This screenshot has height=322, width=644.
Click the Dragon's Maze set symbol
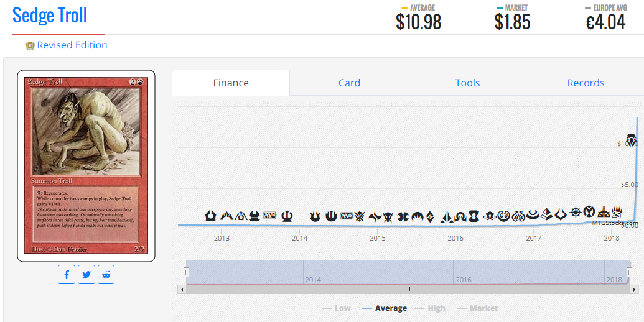pos(241,216)
